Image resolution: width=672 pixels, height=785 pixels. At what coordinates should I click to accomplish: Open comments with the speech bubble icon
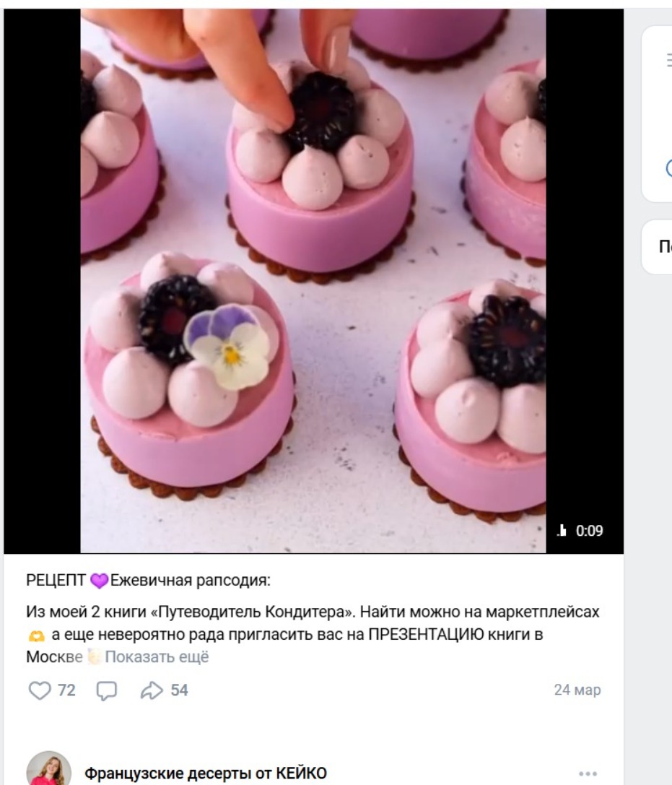point(106,691)
